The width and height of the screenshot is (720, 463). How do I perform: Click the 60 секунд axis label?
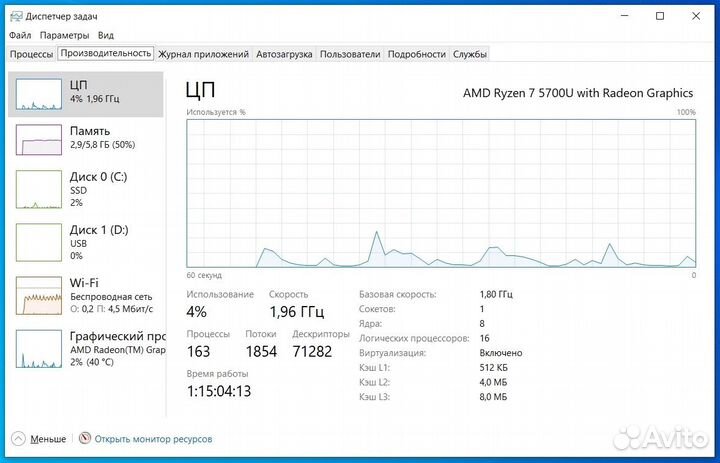click(204, 275)
